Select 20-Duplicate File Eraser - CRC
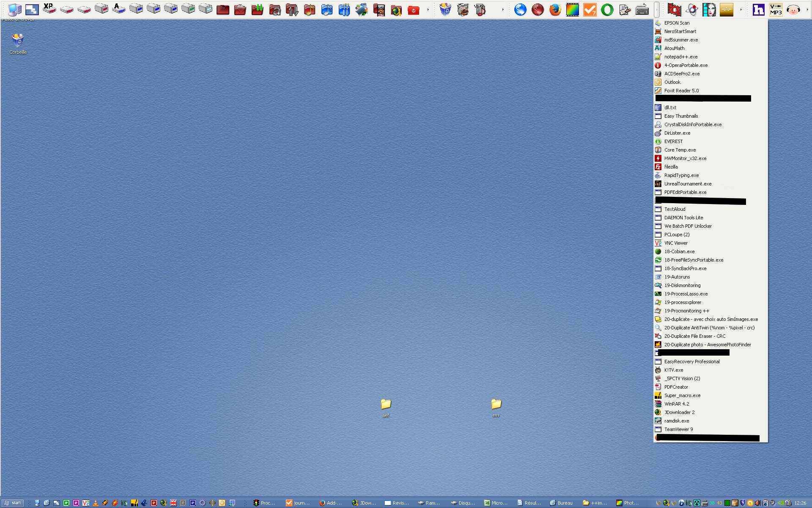 [x=710, y=336]
